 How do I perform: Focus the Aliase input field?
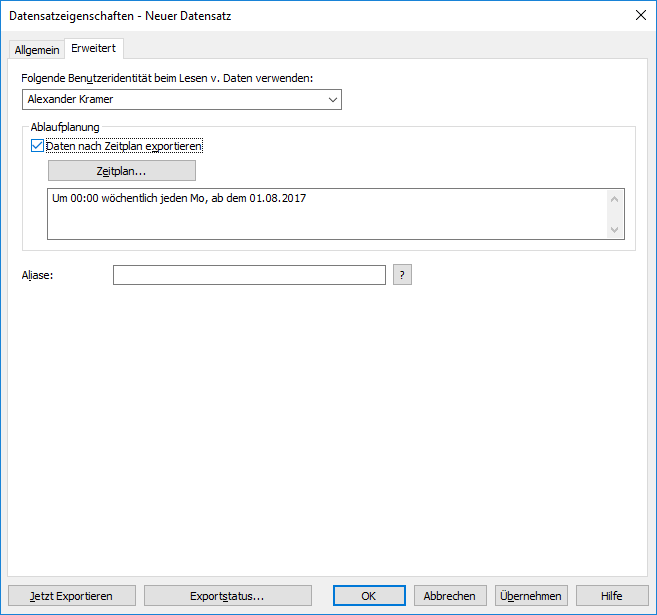tap(249, 275)
